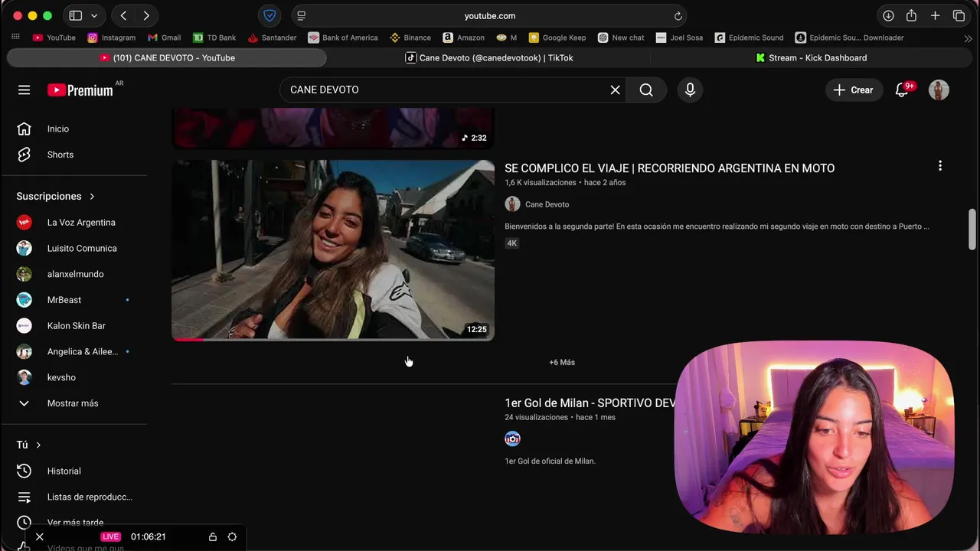
Task: Expand Suscripciones section
Action: coord(55,197)
